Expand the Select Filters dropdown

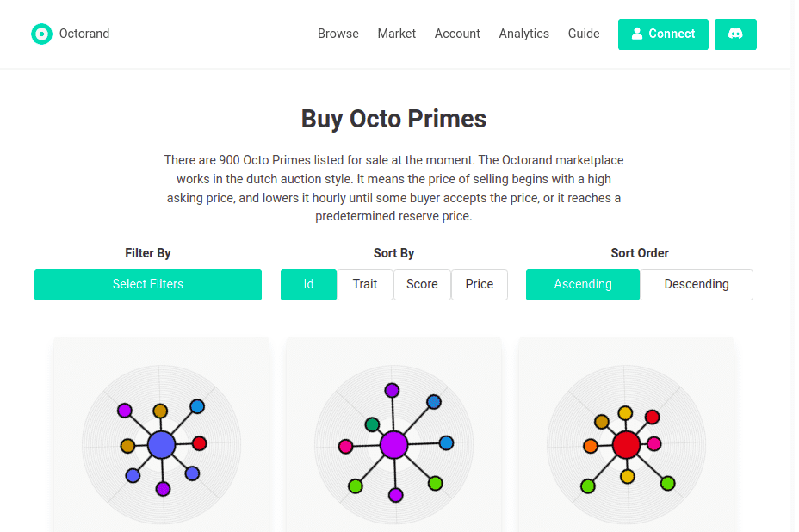pos(148,285)
